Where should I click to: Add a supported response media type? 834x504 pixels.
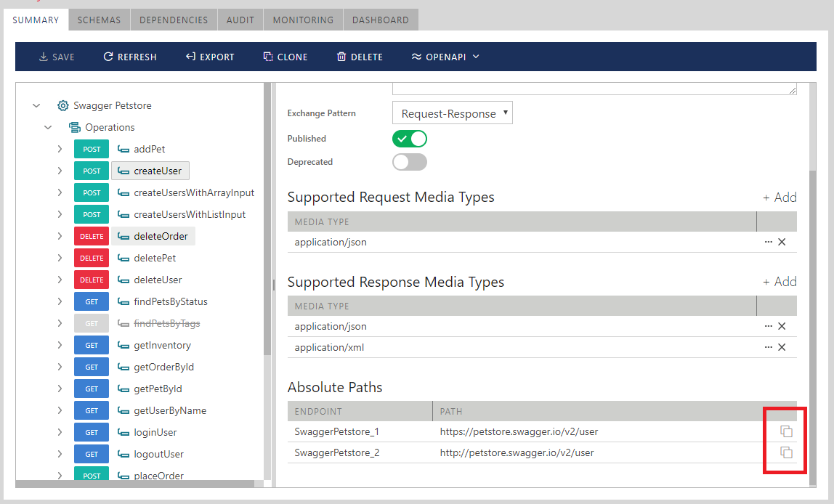click(779, 282)
